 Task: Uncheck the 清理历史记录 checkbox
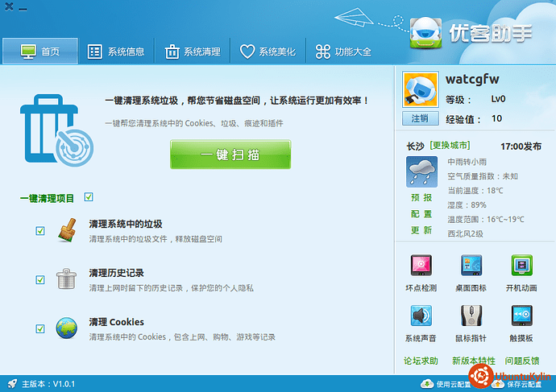[x=40, y=280]
